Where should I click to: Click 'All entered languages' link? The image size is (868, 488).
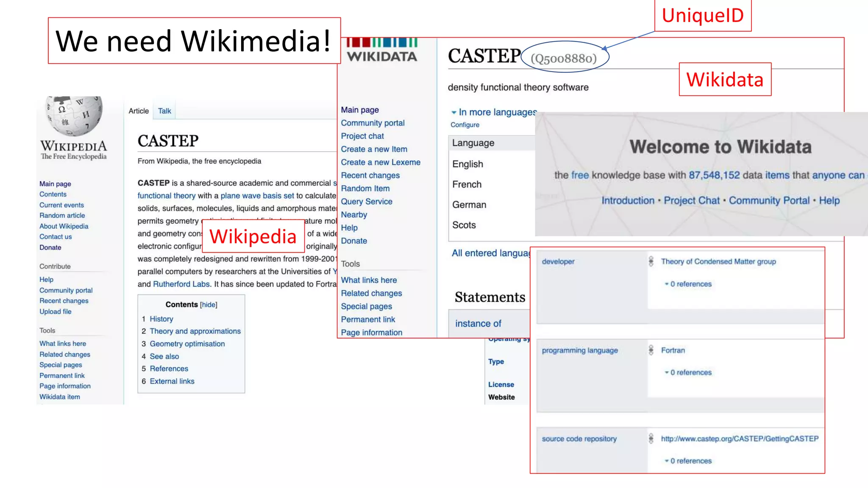491,253
